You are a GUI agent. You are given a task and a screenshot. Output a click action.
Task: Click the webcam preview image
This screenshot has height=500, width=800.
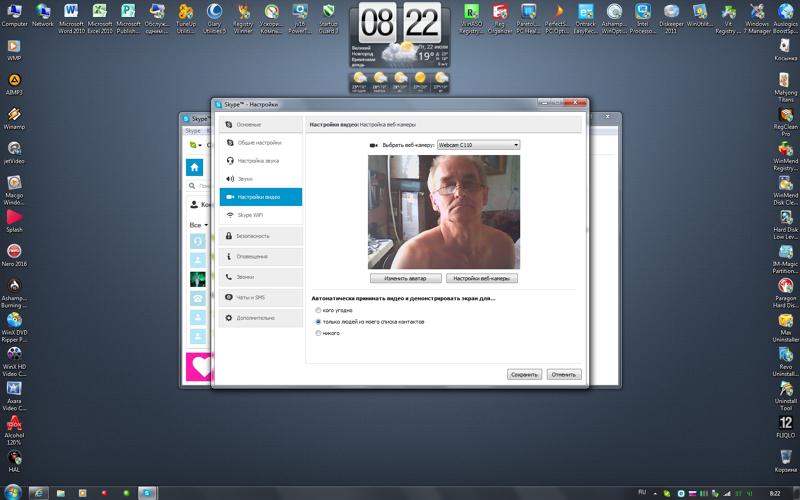(444, 212)
